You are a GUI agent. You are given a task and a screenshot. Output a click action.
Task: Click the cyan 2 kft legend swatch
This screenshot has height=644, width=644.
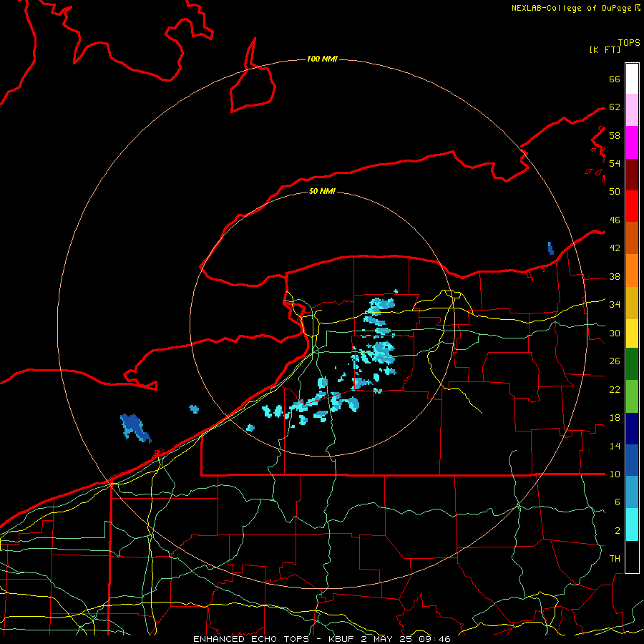632,525
